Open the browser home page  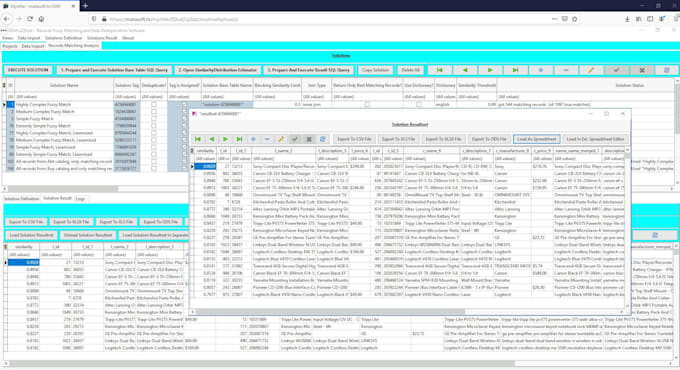point(41,19)
